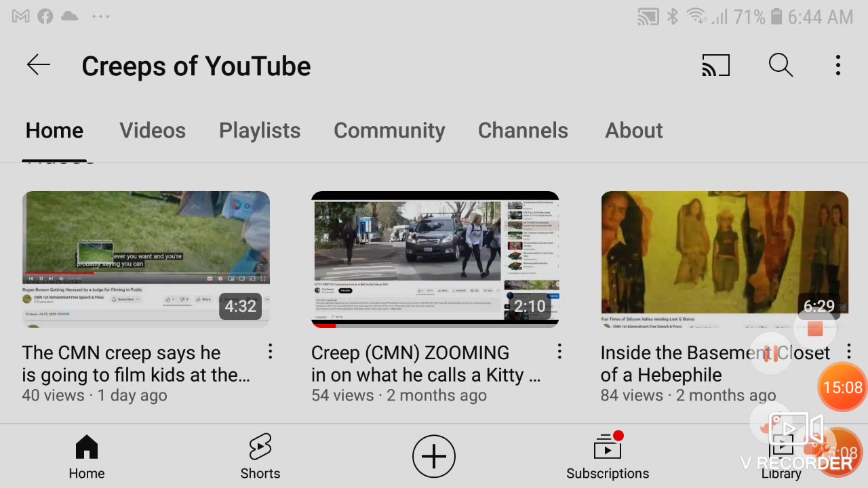Play the 6:29 yellow wall video thumbnail
868x488 pixels.
[724, 260]
